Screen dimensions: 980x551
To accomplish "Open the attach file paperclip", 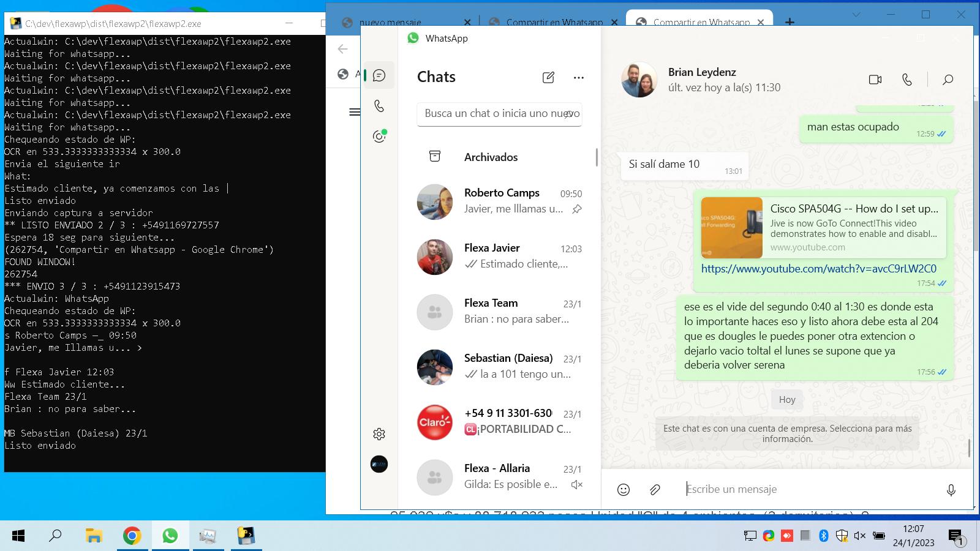I will click(655, 489).
